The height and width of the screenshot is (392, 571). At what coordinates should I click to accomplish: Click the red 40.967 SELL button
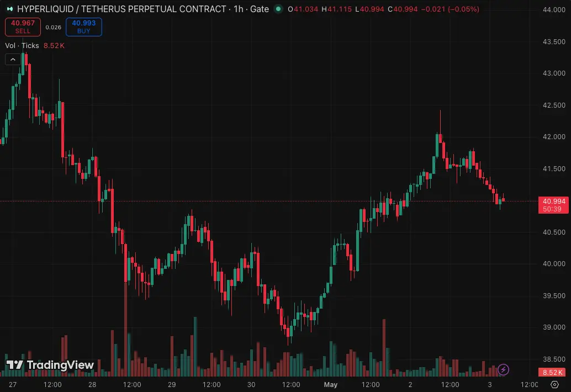[23, 27]
